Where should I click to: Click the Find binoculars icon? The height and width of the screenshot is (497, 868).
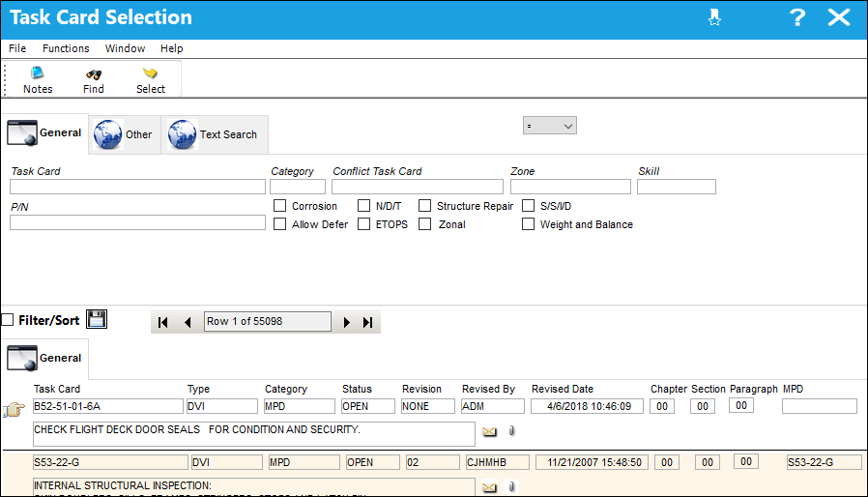(x=94, y=73)
